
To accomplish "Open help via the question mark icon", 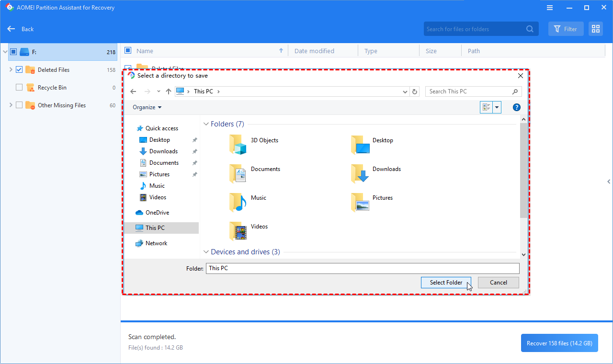I will [x=516, y=107].
